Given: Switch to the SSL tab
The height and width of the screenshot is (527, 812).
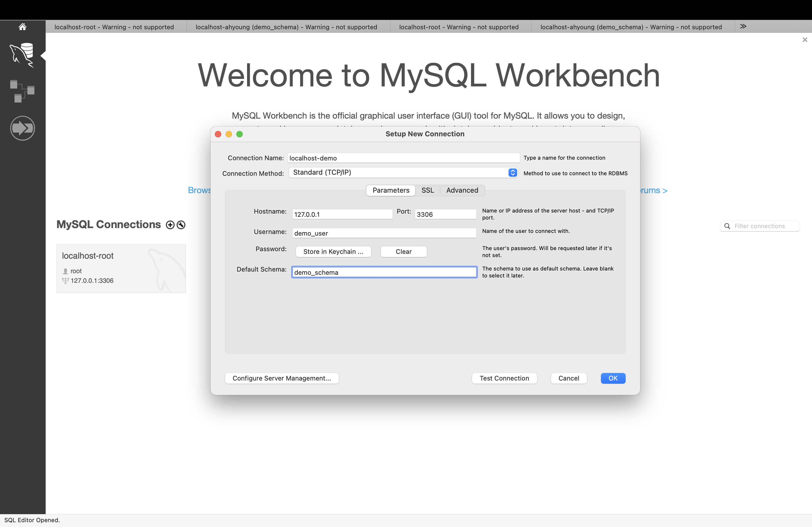Looking at the screenshot, I should pos(427,190).
